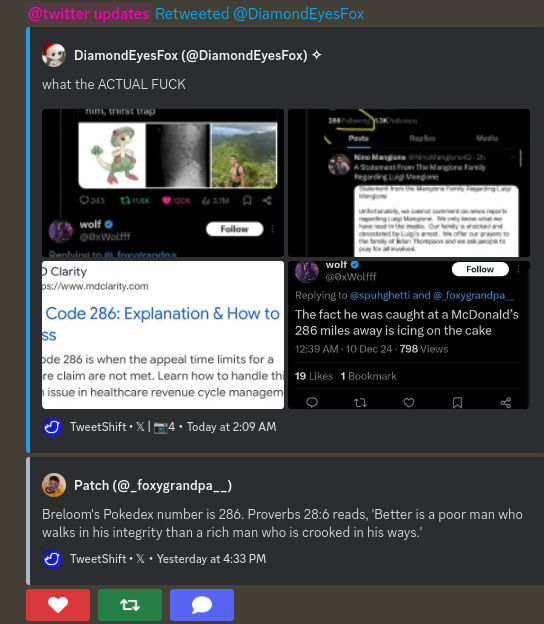Open the Code 286 mdclarity search image
The height and width of the screenshot is (624, 544).
163,335
